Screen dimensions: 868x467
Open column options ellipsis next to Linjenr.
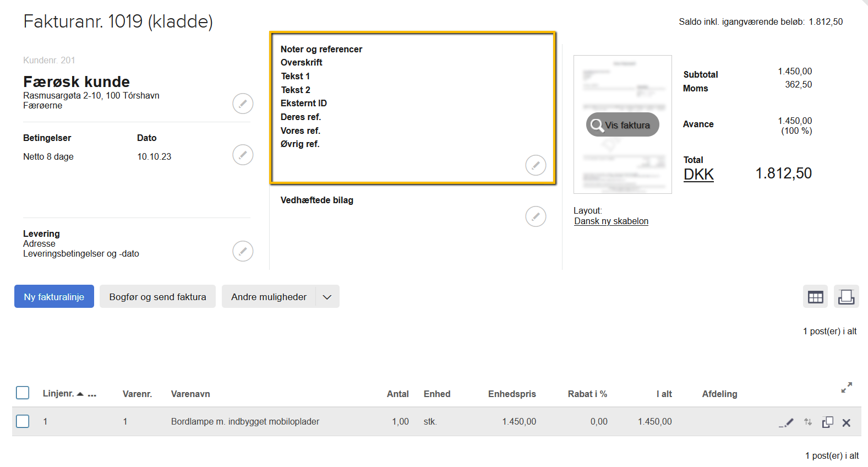(92, 394)
